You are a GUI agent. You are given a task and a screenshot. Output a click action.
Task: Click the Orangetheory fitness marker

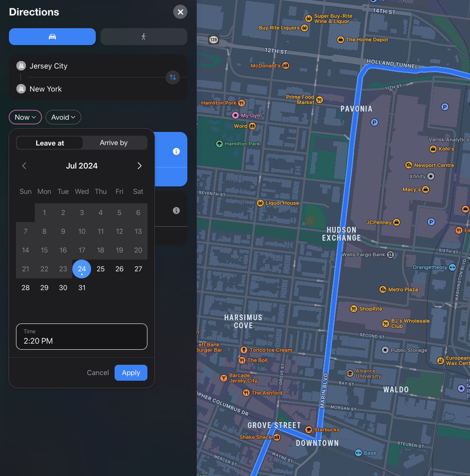(x=453, y=267)
